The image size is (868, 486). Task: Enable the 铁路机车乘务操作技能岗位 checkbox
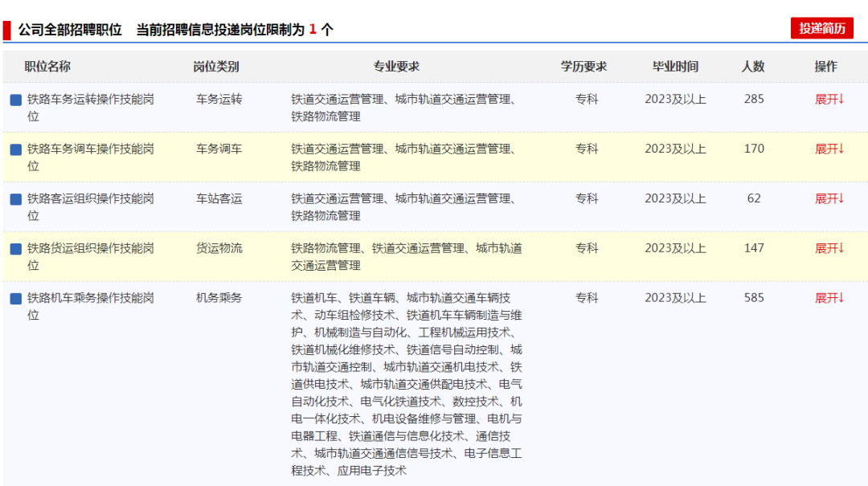[15, 299]
